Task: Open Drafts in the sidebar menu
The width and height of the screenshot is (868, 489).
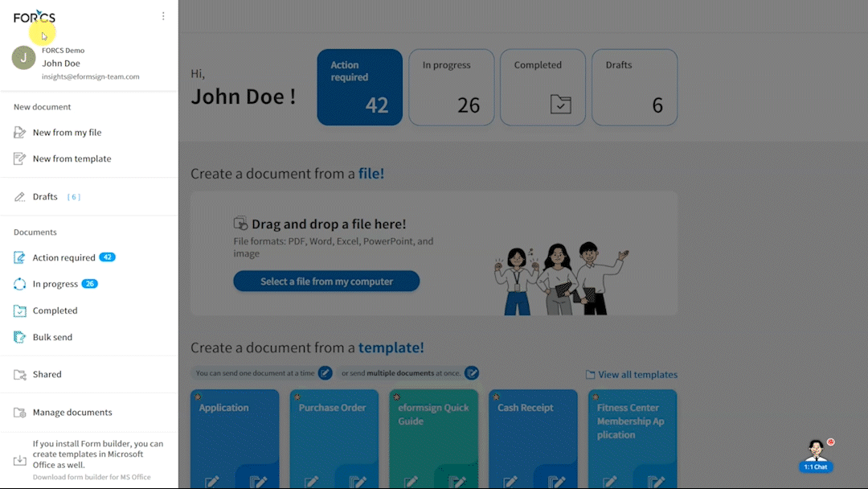Action: coord(45,196)
